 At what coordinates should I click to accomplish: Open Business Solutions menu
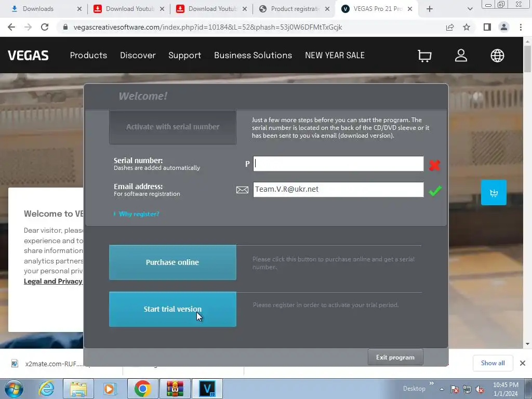coord(253,55)
